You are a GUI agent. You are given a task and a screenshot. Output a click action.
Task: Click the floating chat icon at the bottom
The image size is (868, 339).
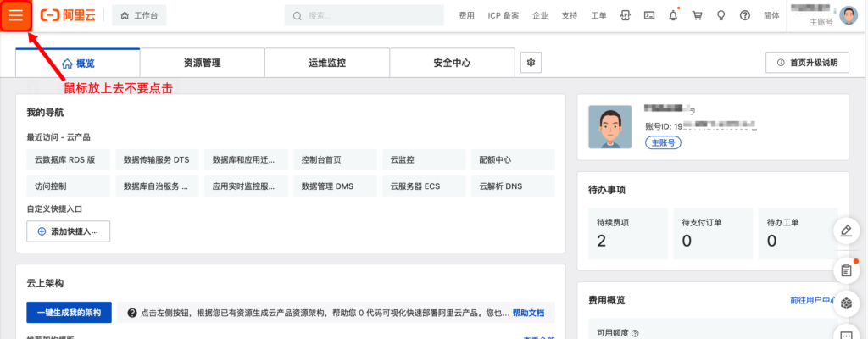pos(846,333)
